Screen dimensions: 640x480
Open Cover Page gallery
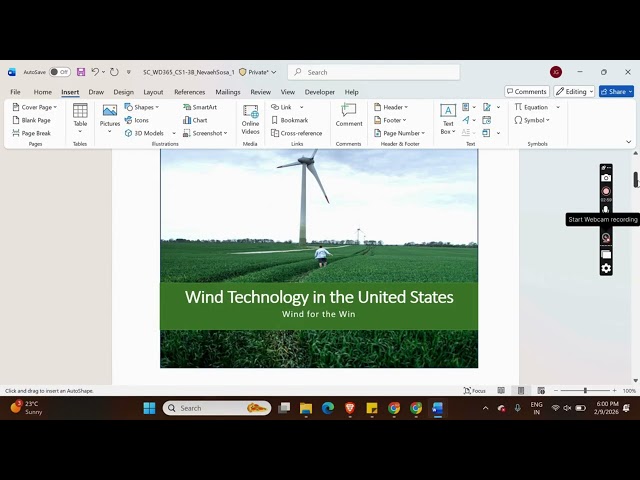point(35,107)
